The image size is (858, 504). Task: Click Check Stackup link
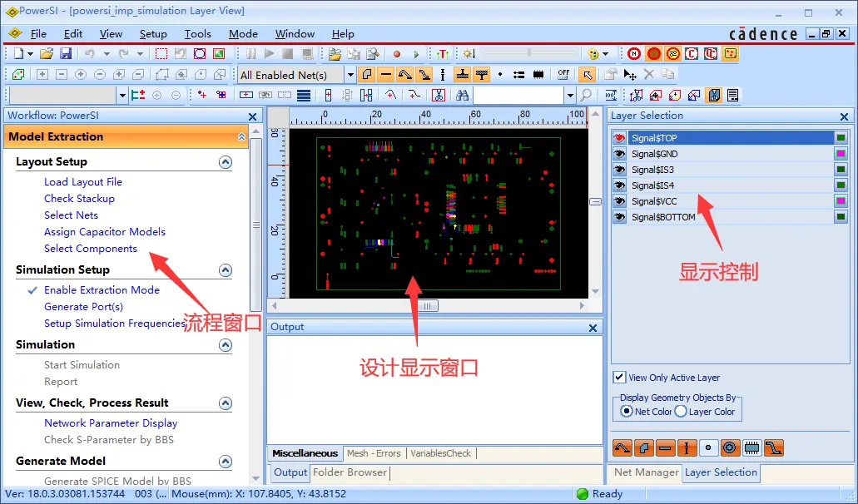point(79,199)
